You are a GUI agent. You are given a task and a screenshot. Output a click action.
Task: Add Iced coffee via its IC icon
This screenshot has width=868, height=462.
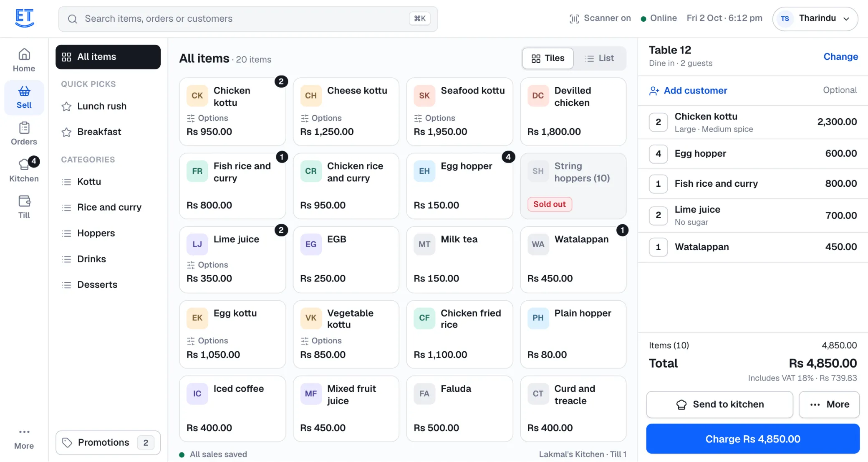pyautogui.click(x=197, y=394)
